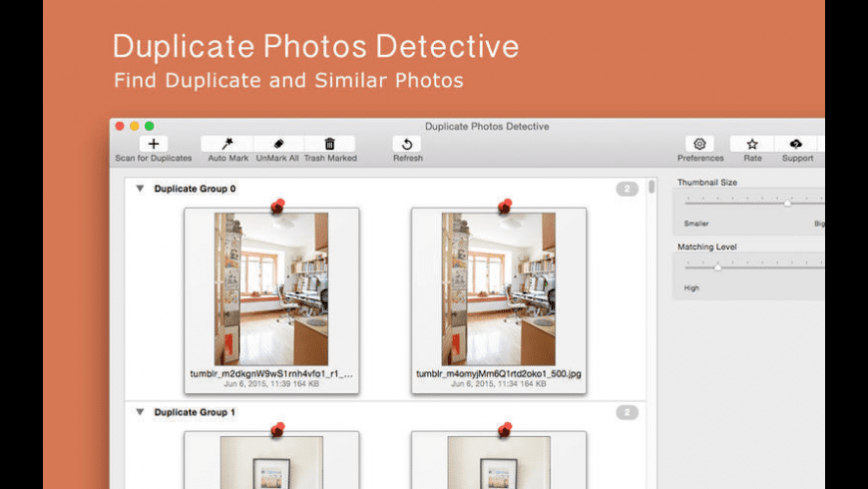This screenshot has height=489, width=868.
Task: Click the 'Jun 6, 2015, 11:34' date text
Action: [484, 384]
